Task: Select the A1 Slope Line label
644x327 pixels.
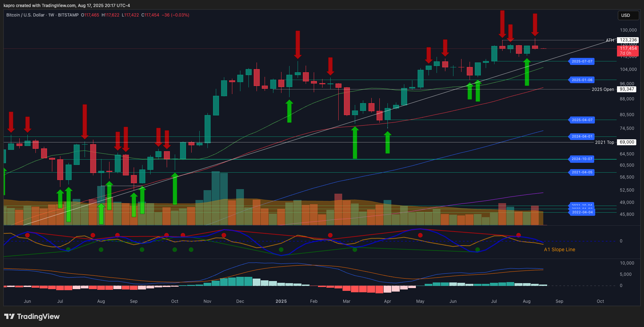Action: tap(559, 249)
